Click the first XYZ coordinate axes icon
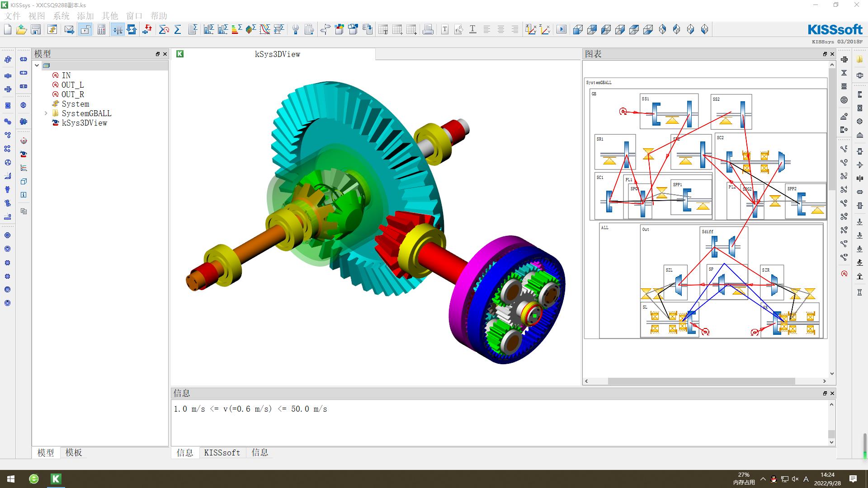Viewport: 868px width, 488px height. click(531, 30)
